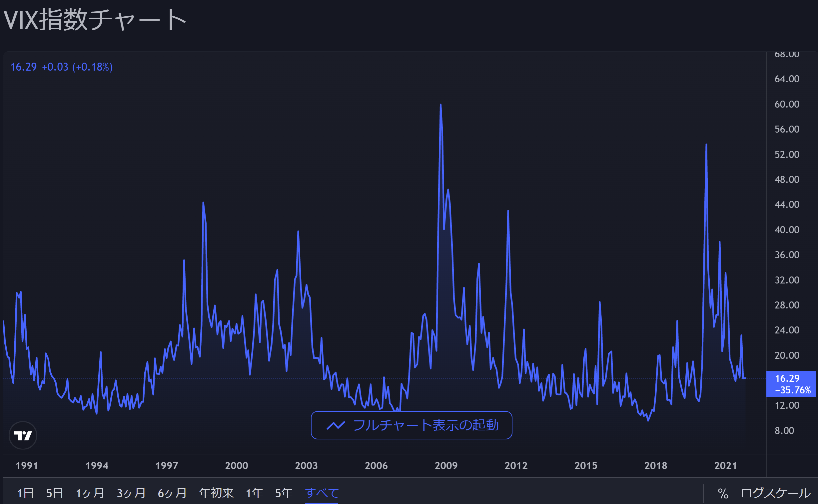Switch to 3ヶ月 range
The image size is (818, 504).
(131, 493)
